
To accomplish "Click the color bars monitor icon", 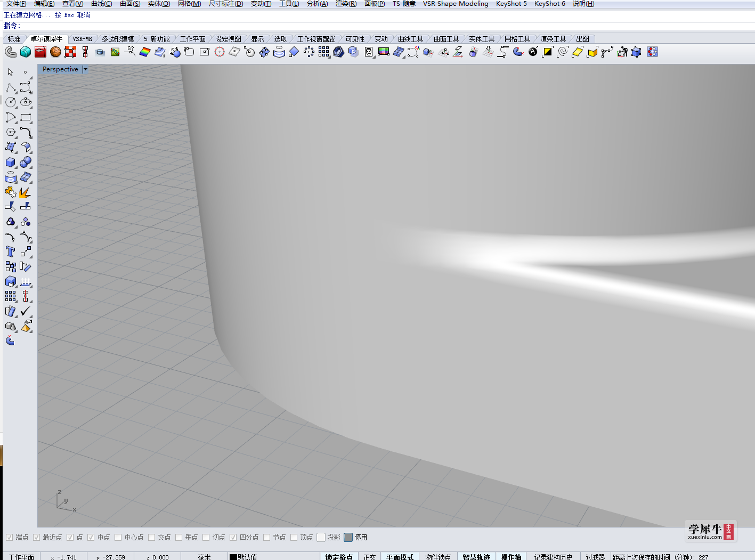I will click(383, 52).
